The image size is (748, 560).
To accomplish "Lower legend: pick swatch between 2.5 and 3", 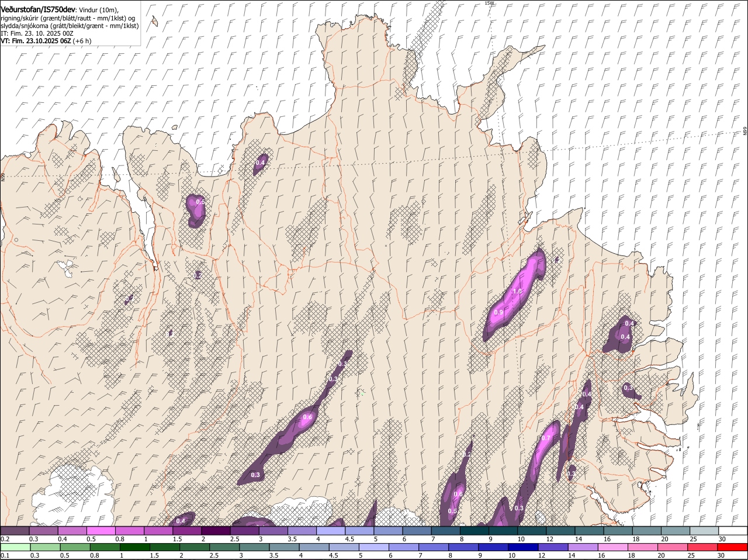I will [x=225, y=548].
